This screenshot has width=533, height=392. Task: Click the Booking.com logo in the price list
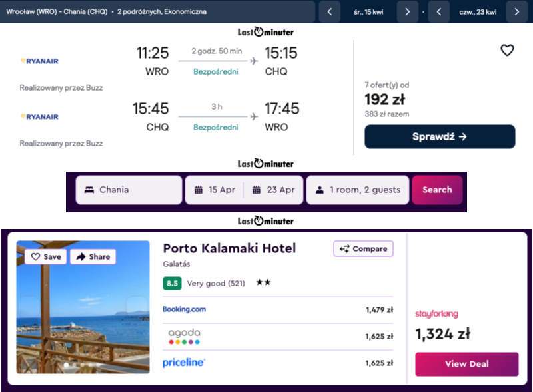click(x=184, y=309)
